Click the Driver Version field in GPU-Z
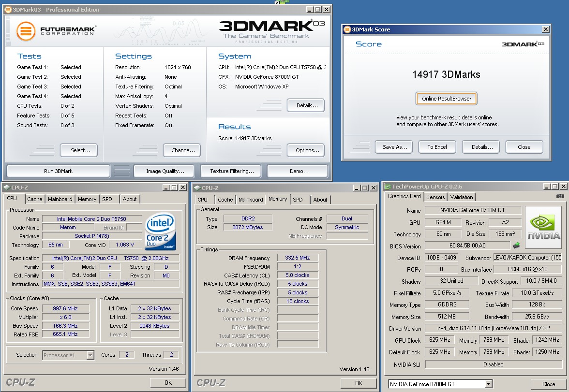This screenshot has height=392, width=569. click(x=493, y=328)
